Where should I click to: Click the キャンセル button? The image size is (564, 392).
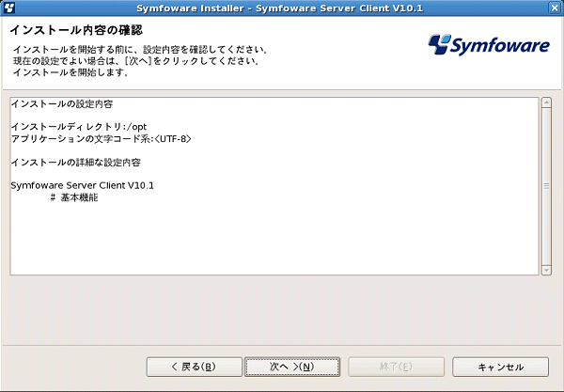(x=500, y=367)
